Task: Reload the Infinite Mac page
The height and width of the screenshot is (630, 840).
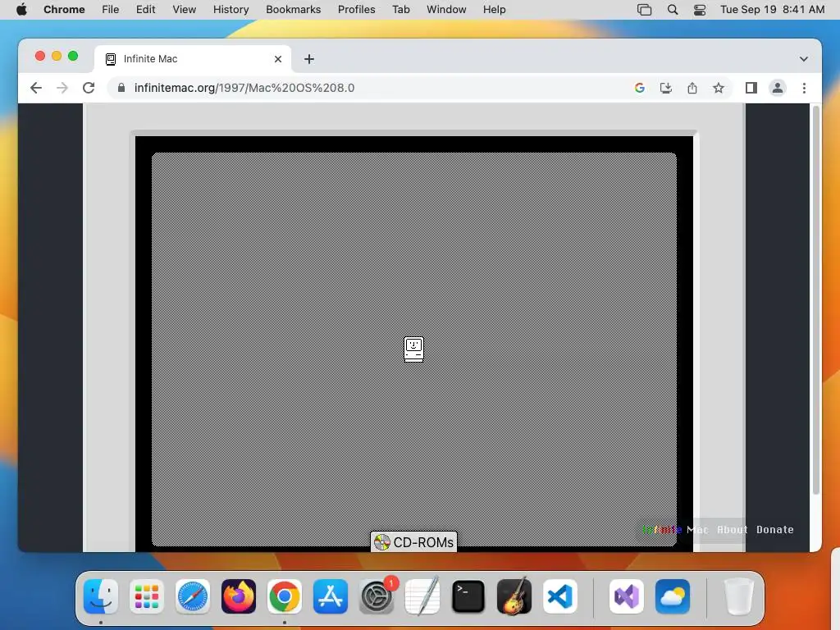Action: tap(89, 88)
